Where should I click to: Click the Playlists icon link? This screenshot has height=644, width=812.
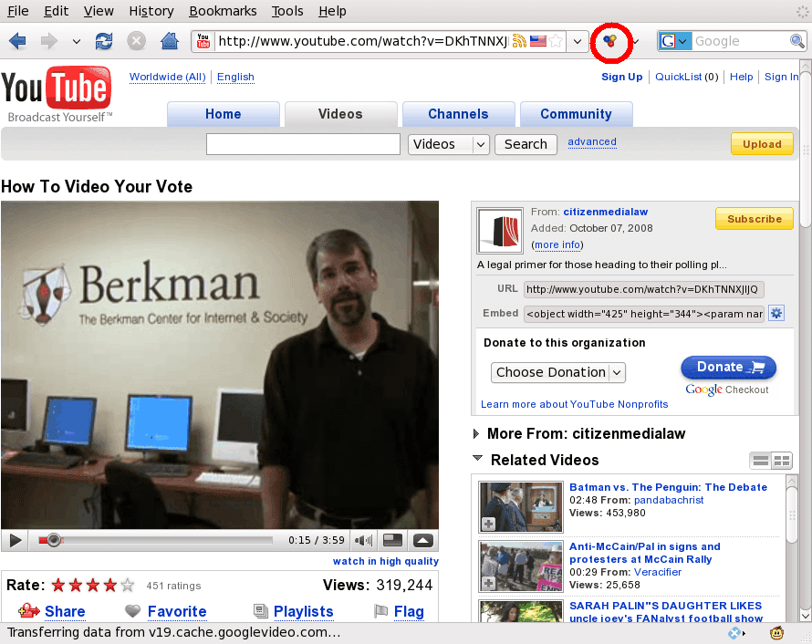[x=261, y=611]
